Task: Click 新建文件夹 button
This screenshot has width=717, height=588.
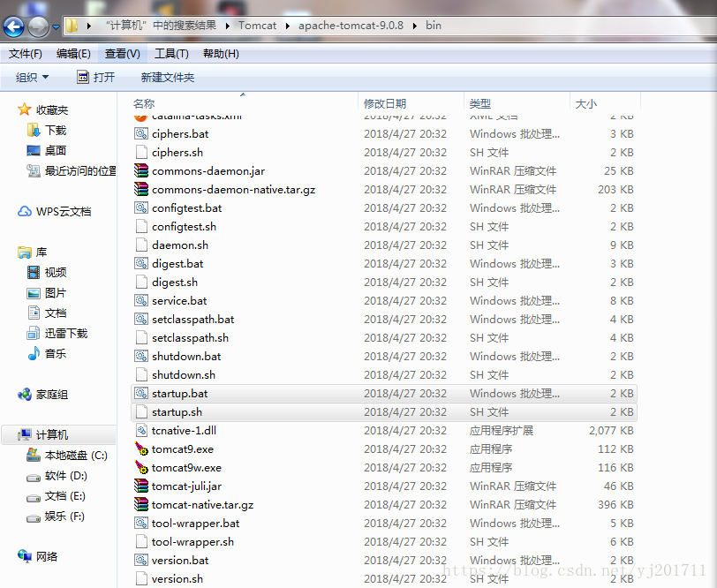Action: (168, 78)
